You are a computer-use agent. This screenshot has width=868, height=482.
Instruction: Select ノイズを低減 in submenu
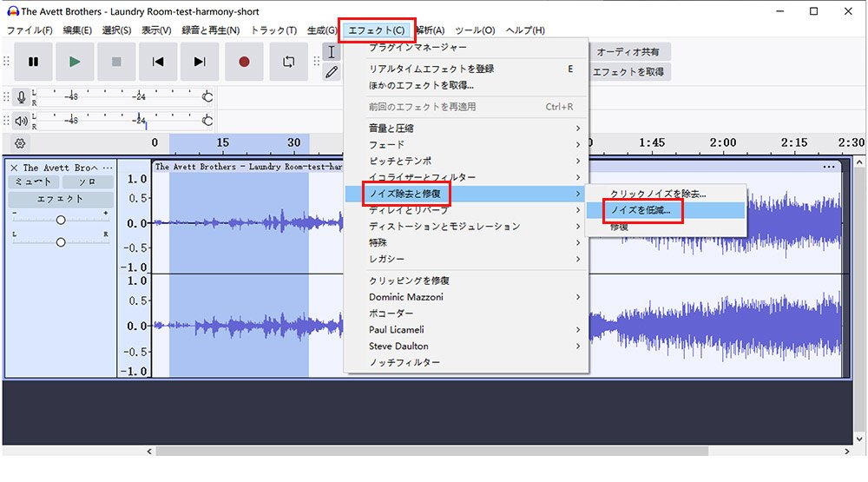[x=666, y=210]
